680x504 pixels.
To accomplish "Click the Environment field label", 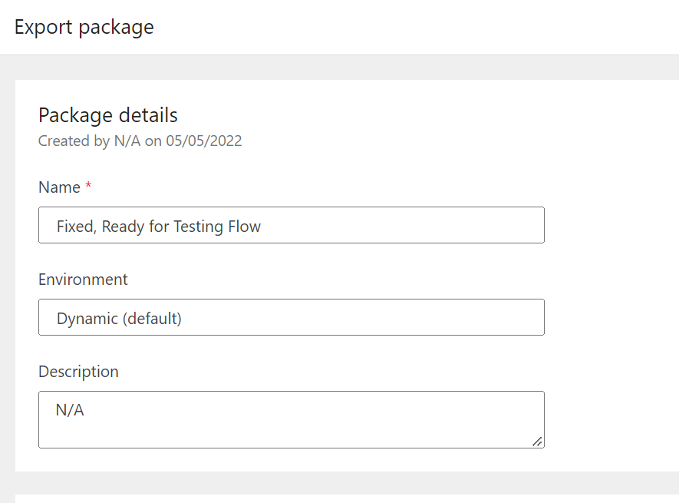I will [83, 279].
